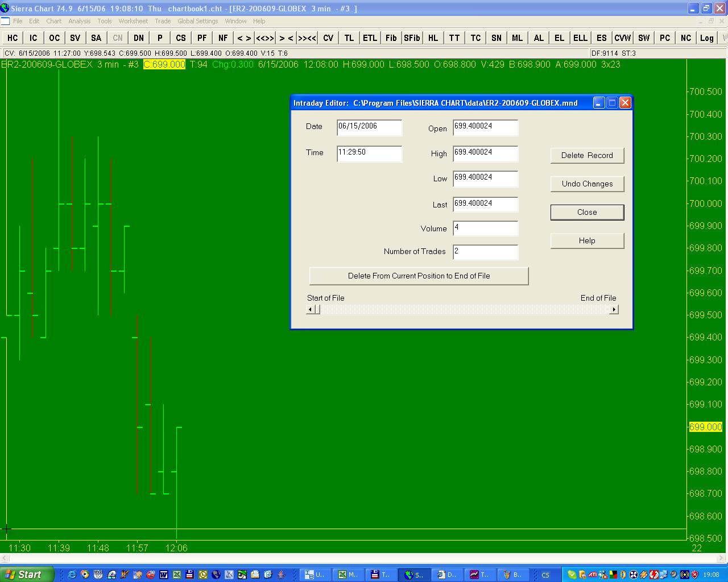Click the left arrow of record scrollbar

(311, 309)
